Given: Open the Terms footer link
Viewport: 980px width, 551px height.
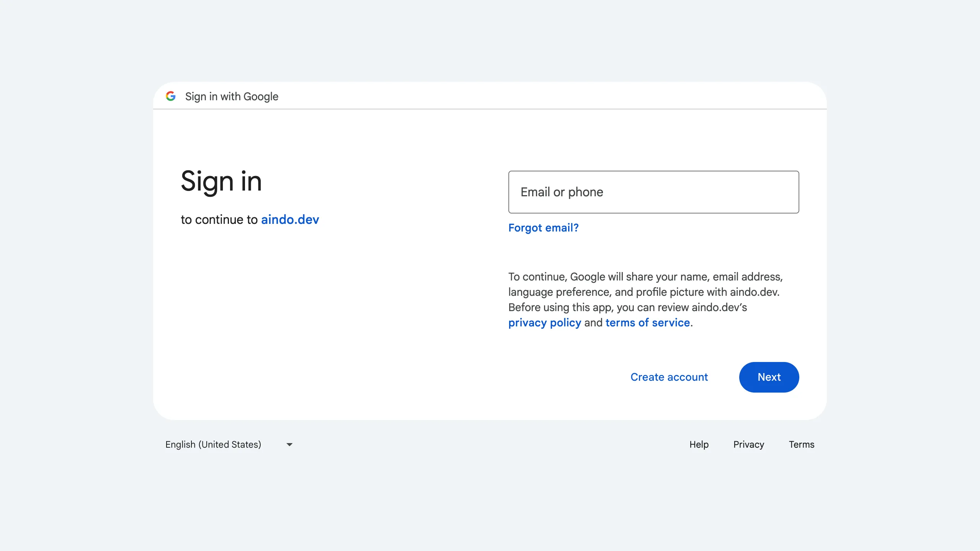Looking at the screenshot, I should coord(801,444).
